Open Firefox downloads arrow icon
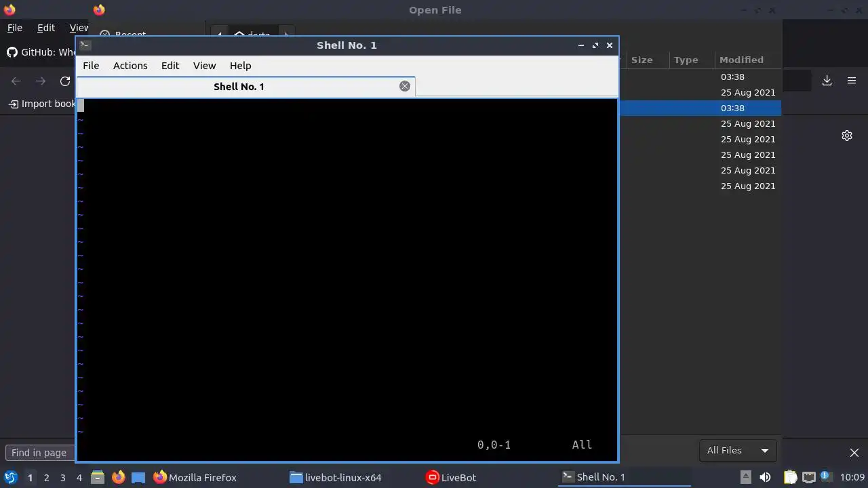This screenshot has height=488, width=868. click(827, 81)
